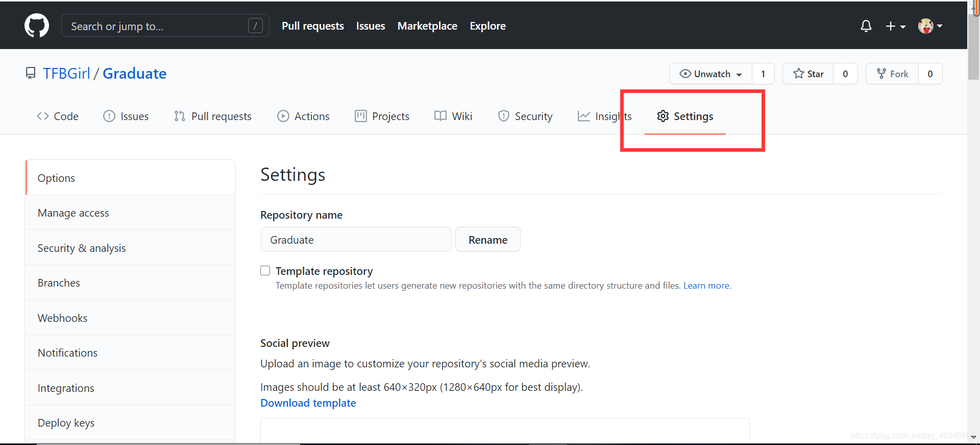980x445 pixels.
Task: Go to Marketplace in top navigation
Action: click(427, 26)
